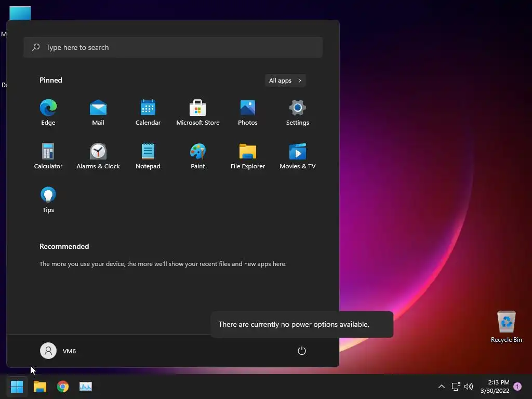Launch Alarms & Clock
This screenshot has width=532, height=399.
[x=98, y=156]
